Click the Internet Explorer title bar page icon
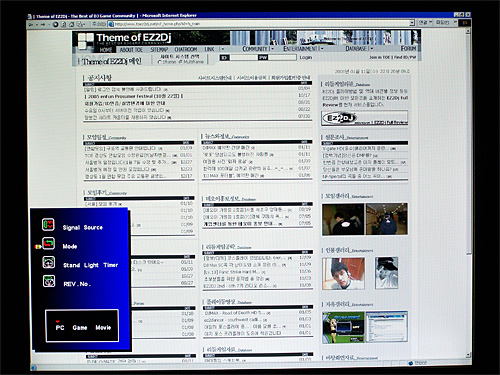This screenshot has height=375, width=500. coord(30,16)
